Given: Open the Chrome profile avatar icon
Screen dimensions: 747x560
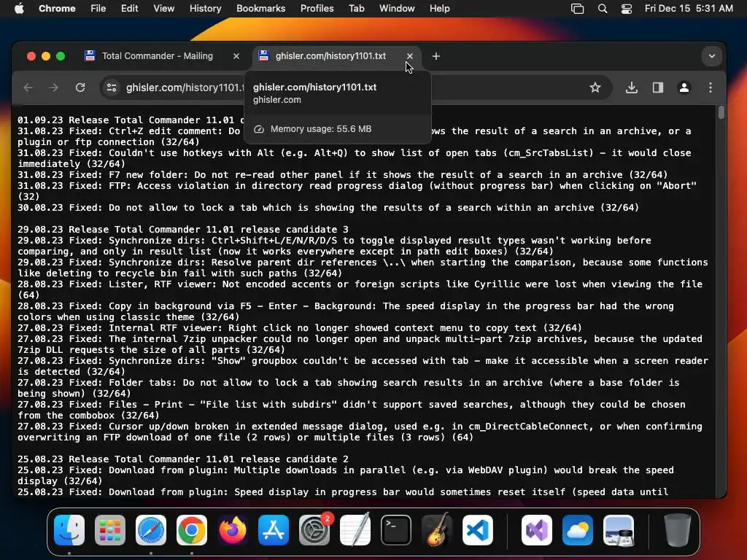Looking at the screenshot, I should (684, 87).
